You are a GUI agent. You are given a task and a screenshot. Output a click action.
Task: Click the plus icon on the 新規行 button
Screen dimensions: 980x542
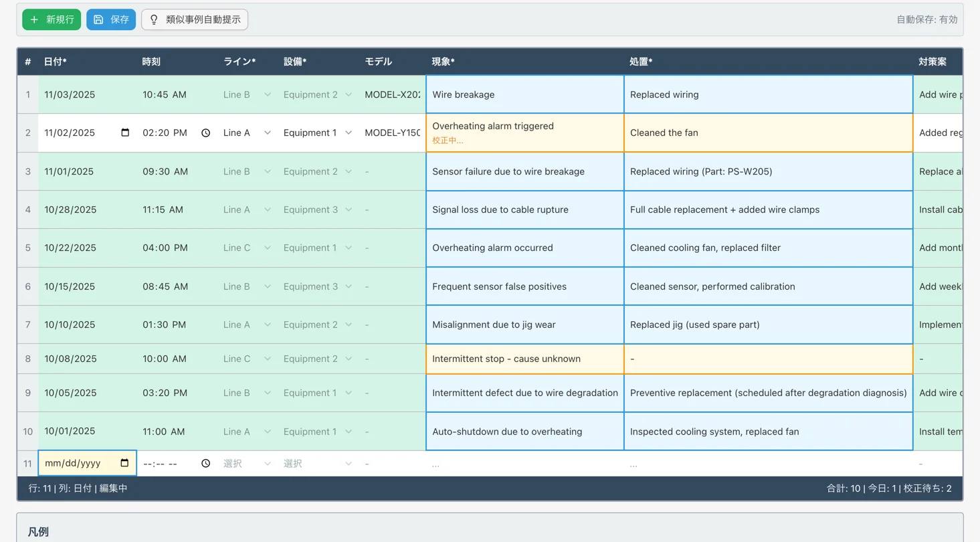click(x=34, y=19)
